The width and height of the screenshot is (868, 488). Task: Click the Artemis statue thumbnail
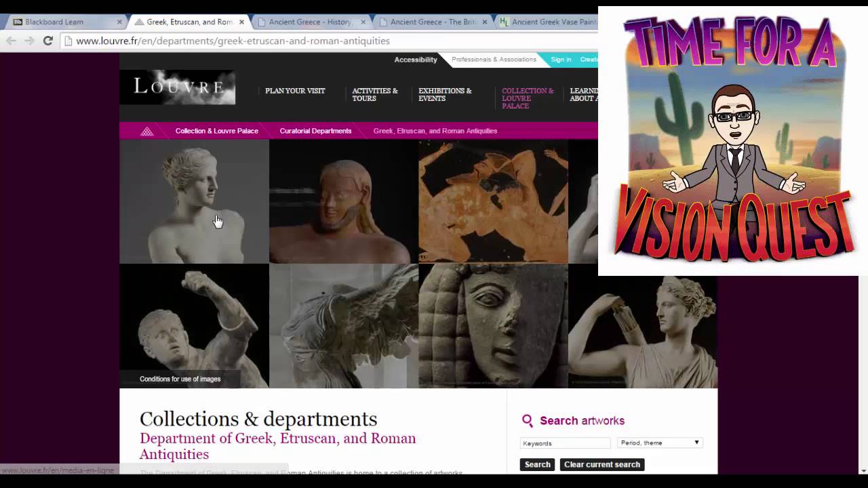pos(643,331)
